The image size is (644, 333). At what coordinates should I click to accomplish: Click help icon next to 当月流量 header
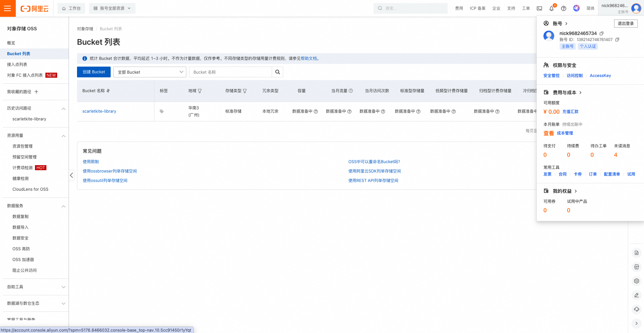pos(351,91)
